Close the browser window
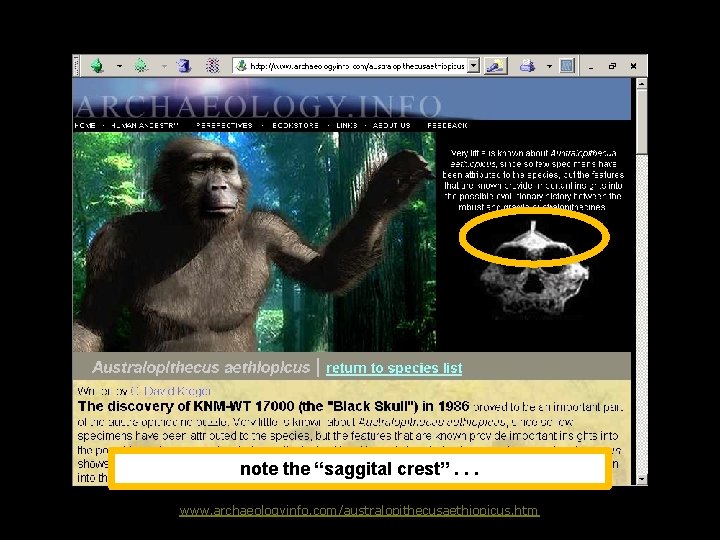This screenshot has height=540, width=720. pos(634,66)
